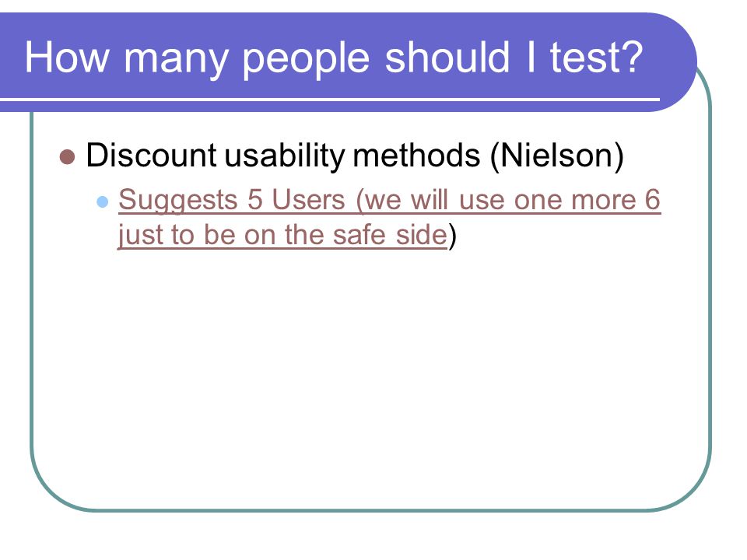Click the word "Nielson" in parentheses

coord(556,156)
